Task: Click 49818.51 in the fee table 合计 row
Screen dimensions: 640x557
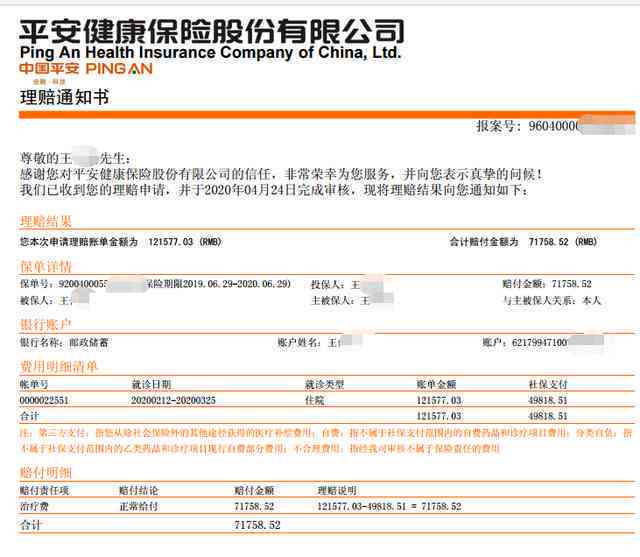Action: coord(548,416)
